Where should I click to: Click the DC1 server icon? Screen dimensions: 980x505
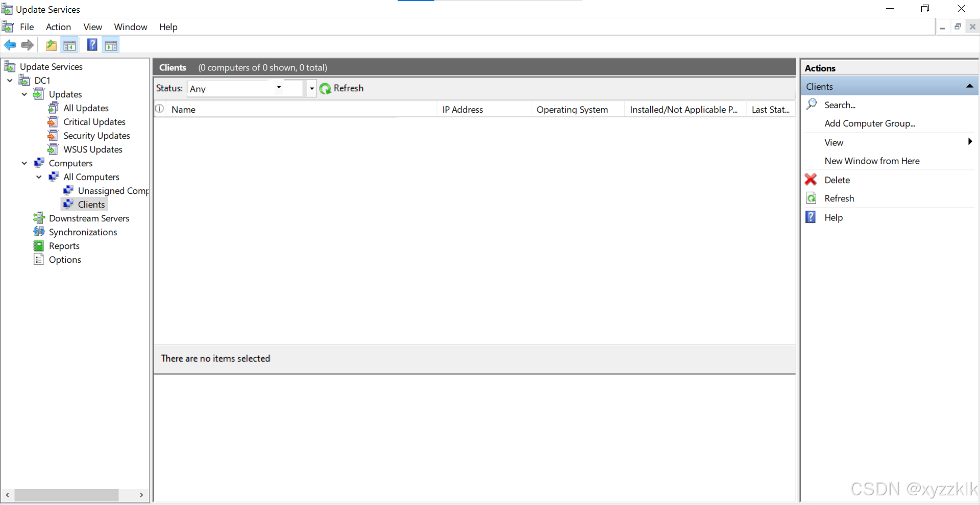click(24, 80)
